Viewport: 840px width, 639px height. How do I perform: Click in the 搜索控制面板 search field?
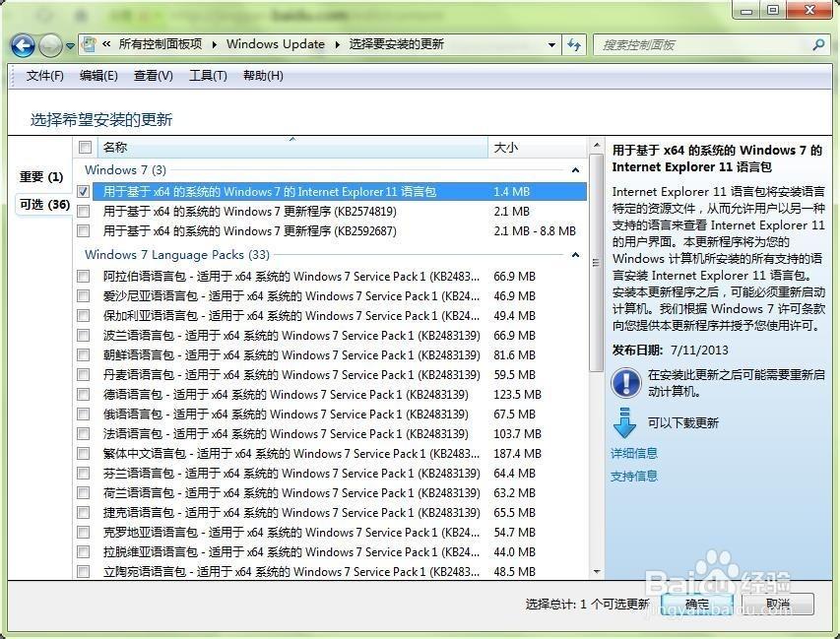[x=702, y=45]
